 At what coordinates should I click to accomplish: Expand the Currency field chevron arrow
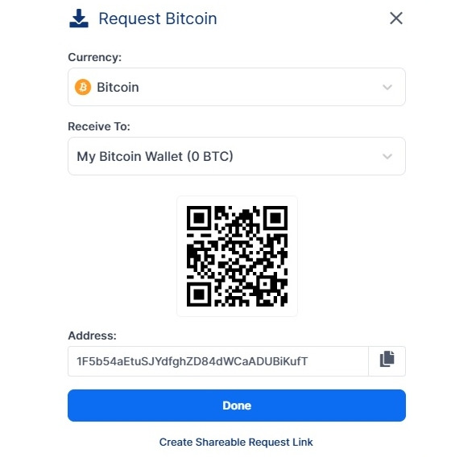387,88
